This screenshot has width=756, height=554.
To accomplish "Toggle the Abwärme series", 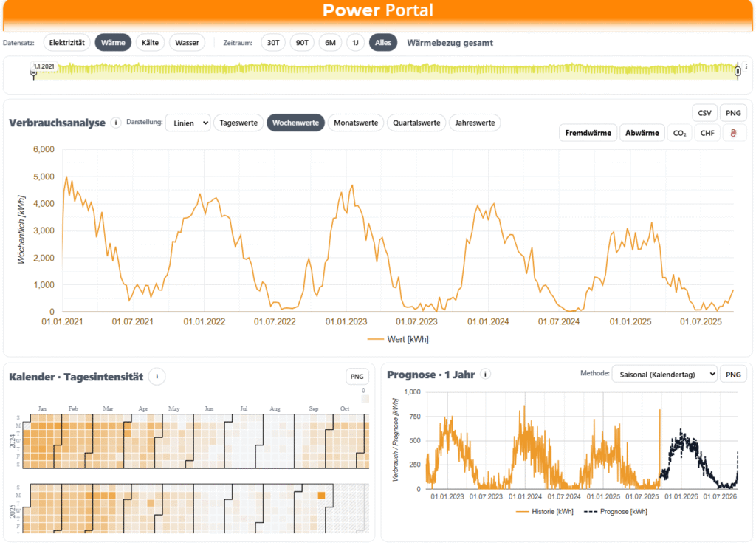I will tap(642, 133).
